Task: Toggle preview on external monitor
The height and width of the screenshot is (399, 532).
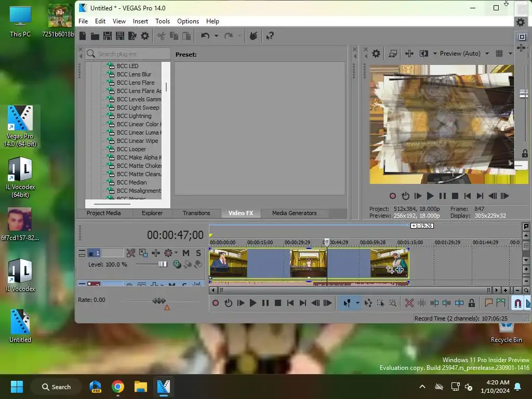Action: (393, 54)
